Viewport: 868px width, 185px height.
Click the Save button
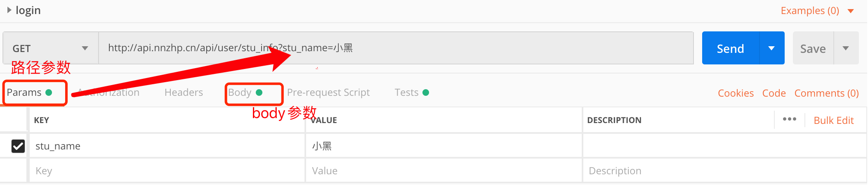[x=813, y=49]
